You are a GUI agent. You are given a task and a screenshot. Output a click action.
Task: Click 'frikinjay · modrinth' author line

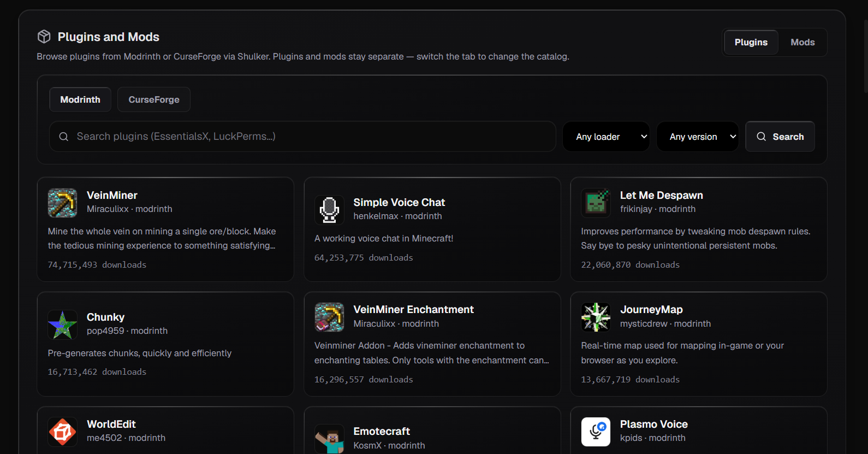click(x=658, y=209)
